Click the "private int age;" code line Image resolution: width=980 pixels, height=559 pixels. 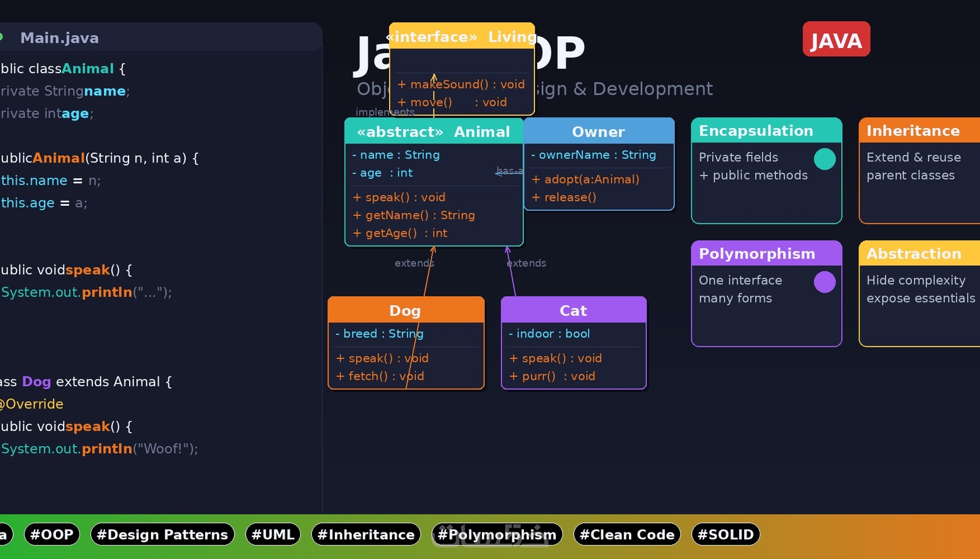click(47, 114)
